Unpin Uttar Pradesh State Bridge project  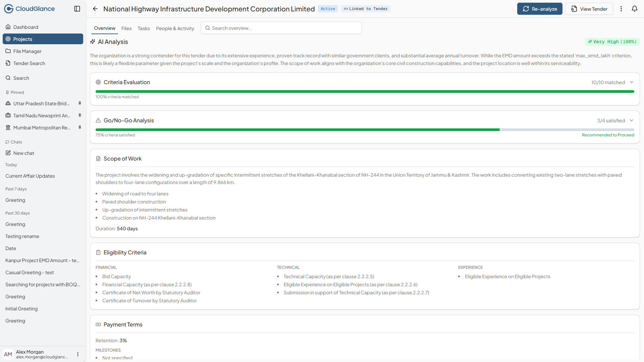pyautogui.click(x=80, y=103)
